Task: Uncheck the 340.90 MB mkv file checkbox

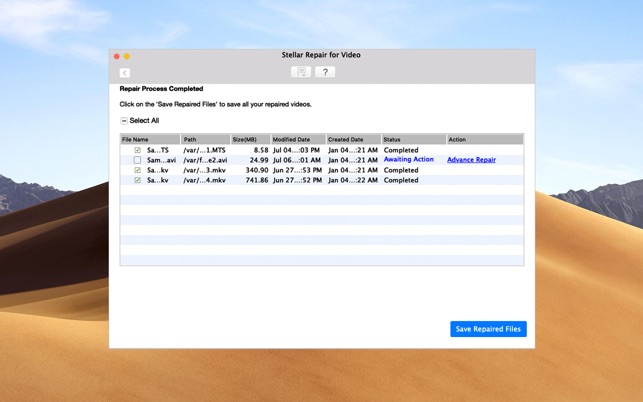Action: pos(137,170)
